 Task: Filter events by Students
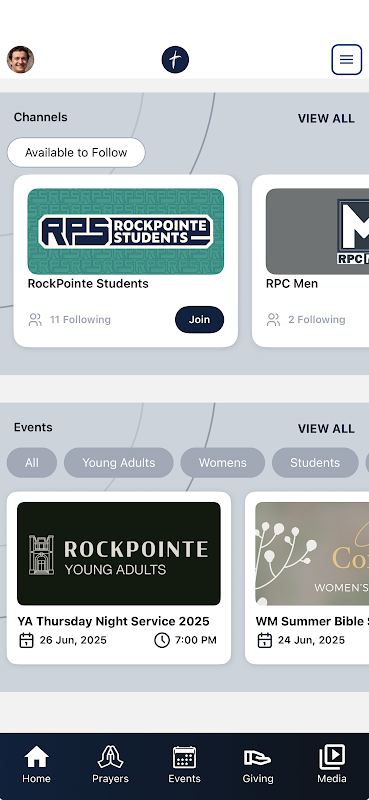pyautogui.click(x=315, y=463)
